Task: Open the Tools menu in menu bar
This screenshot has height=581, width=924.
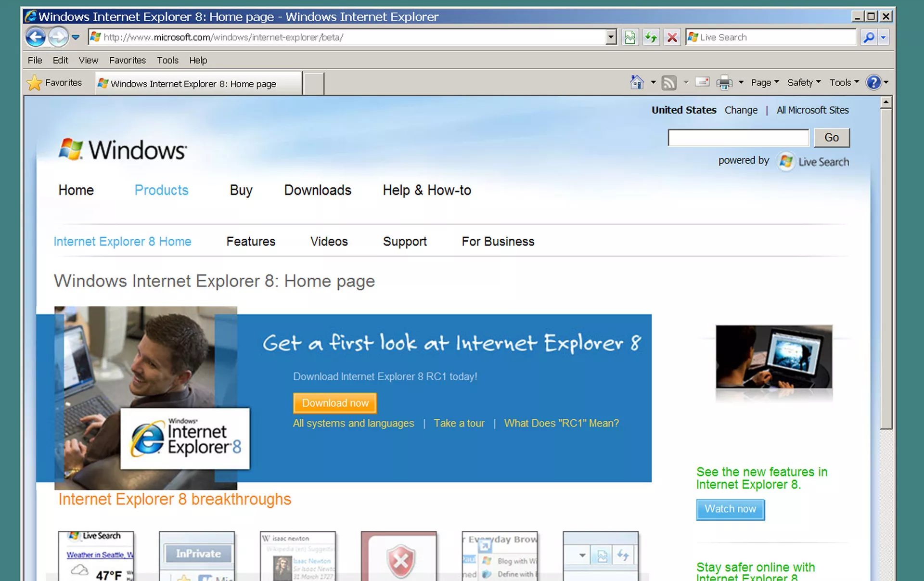Action: click(x=167, y=60)
